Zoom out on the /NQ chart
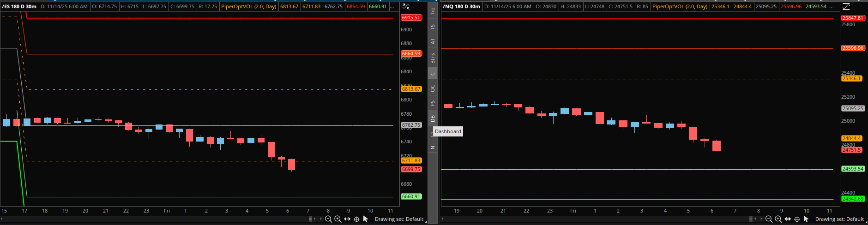 coord(769,219)
